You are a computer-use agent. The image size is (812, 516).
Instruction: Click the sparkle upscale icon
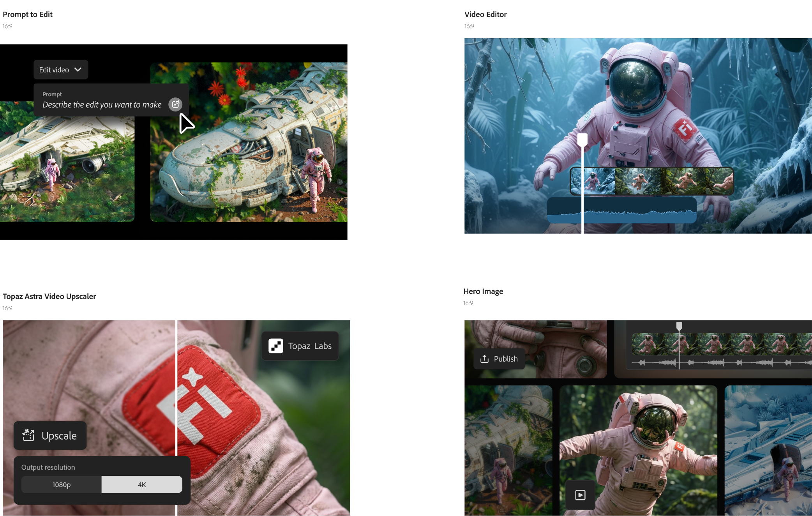coord(28,435)
